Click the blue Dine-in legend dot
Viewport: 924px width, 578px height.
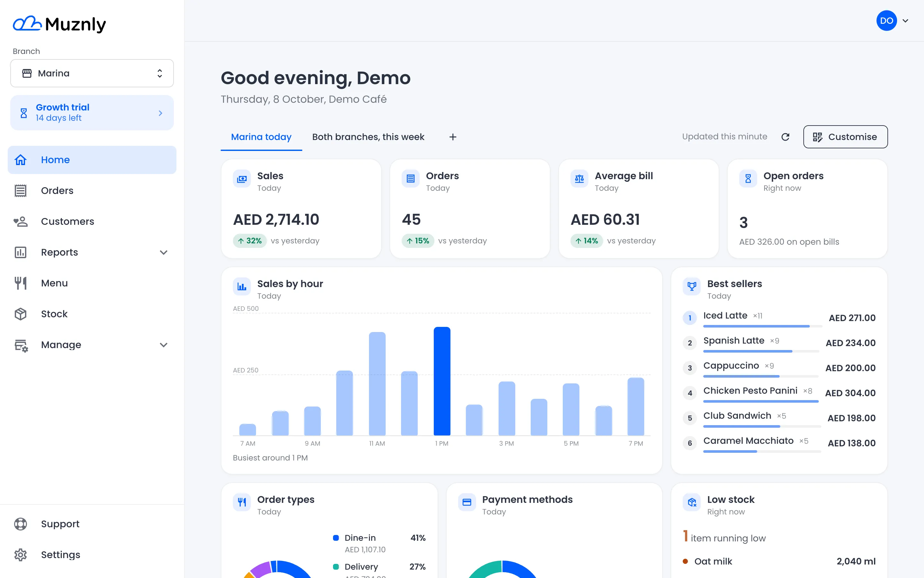[336, 538]
